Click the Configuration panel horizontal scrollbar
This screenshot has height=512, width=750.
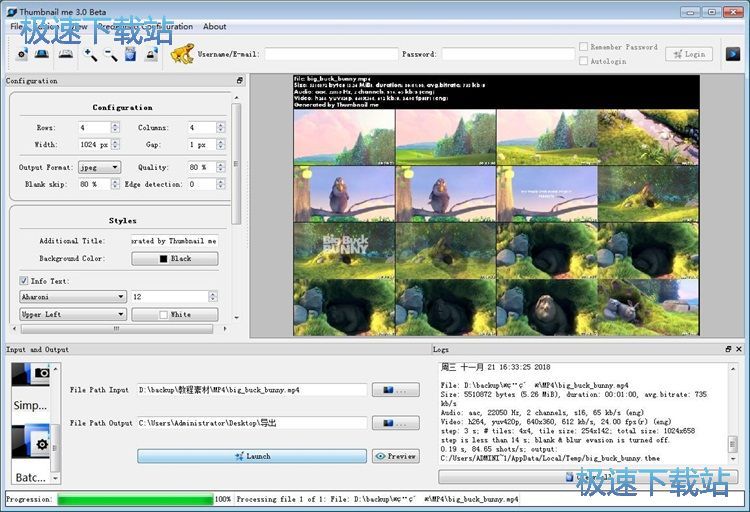[117, 329]
